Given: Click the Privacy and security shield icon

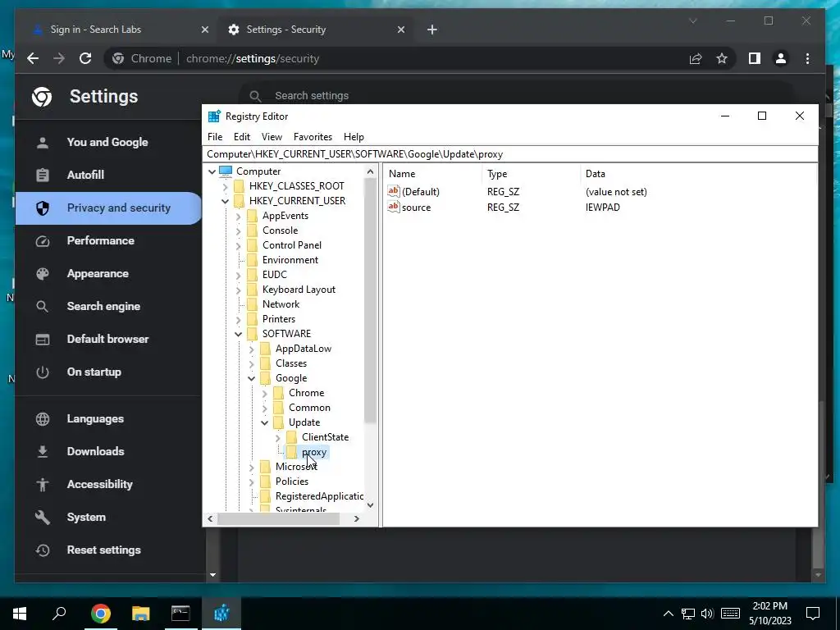Looking at the screenshot, I should [43, 208].
